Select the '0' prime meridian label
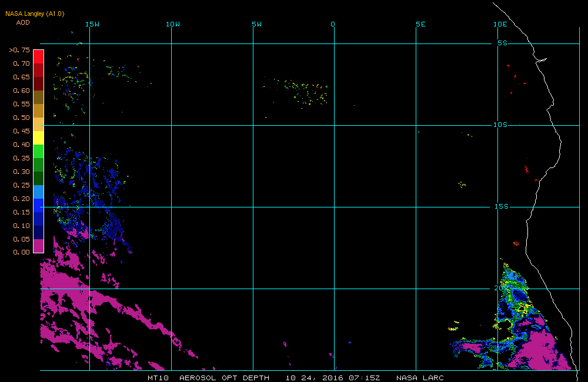The height and width of the screenshot is (382, 588). tap(333, 24)
